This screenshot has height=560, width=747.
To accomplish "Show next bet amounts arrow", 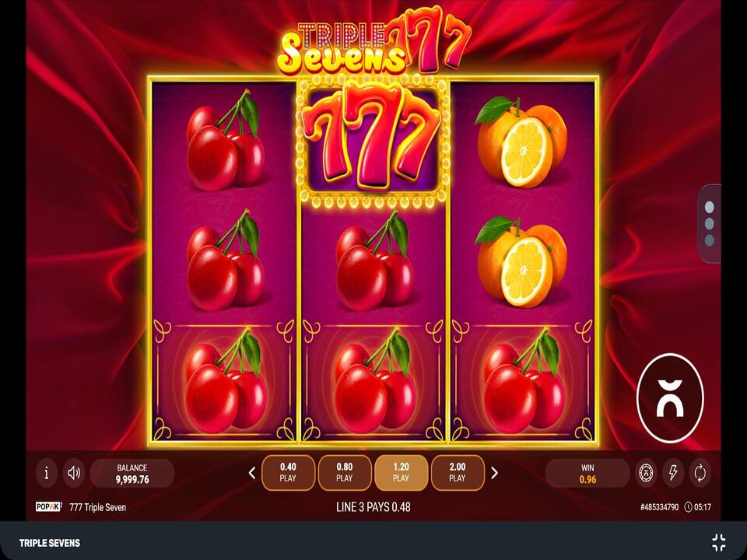I will coord(494,473).
